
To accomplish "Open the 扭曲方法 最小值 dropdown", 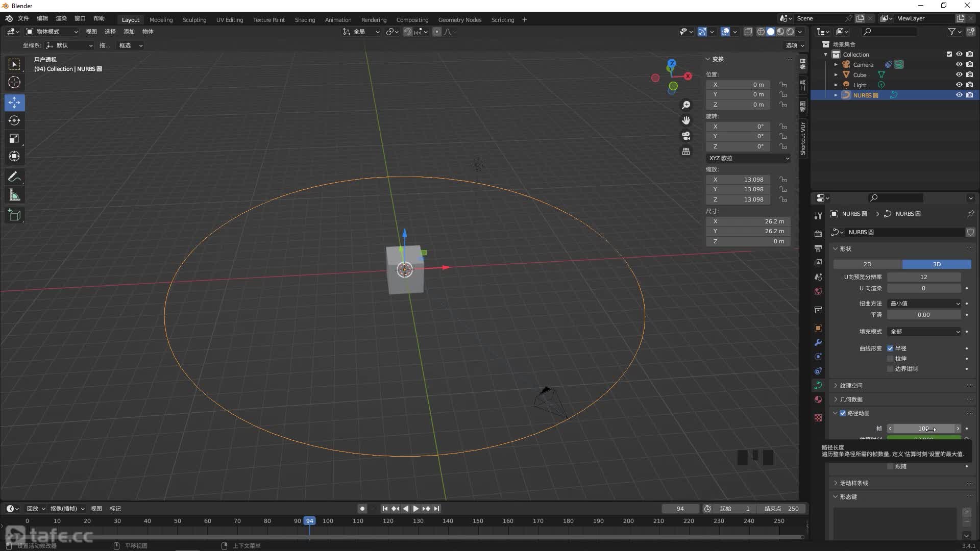I will click(x=924, y=304).
